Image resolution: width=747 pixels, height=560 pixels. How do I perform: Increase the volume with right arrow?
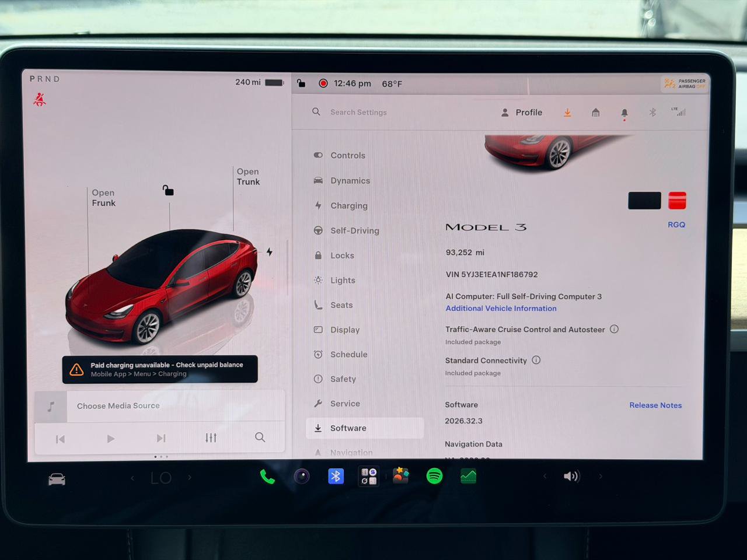coord(600,477)
